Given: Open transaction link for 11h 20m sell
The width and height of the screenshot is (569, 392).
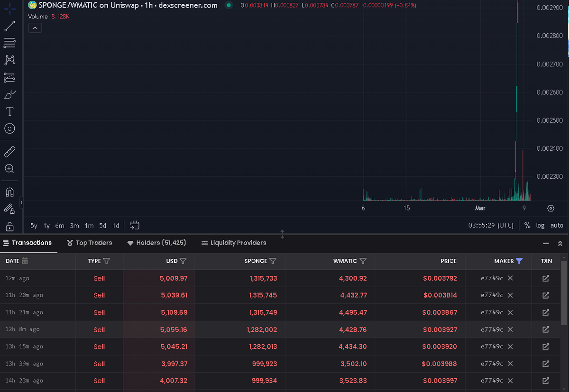Looking at the screenshot, I should pyautogui.click(x=546, y=295).
